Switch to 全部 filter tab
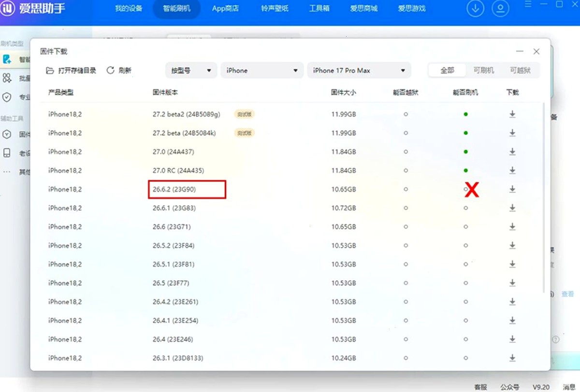 click(448, 70)
